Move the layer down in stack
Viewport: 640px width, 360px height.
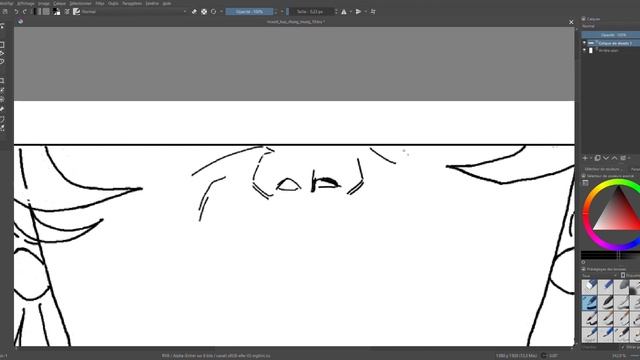coord(606,158)
